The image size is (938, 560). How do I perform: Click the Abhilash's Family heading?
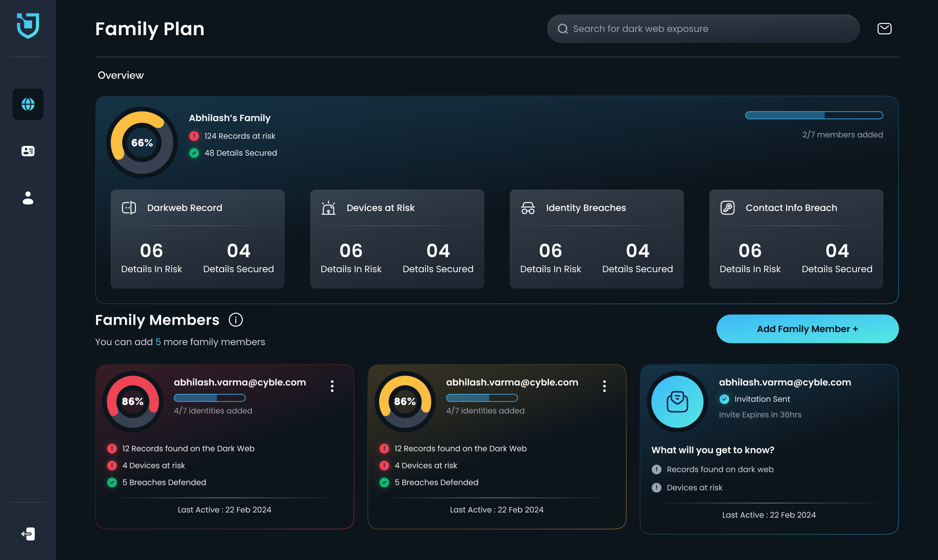pos(230,118)
